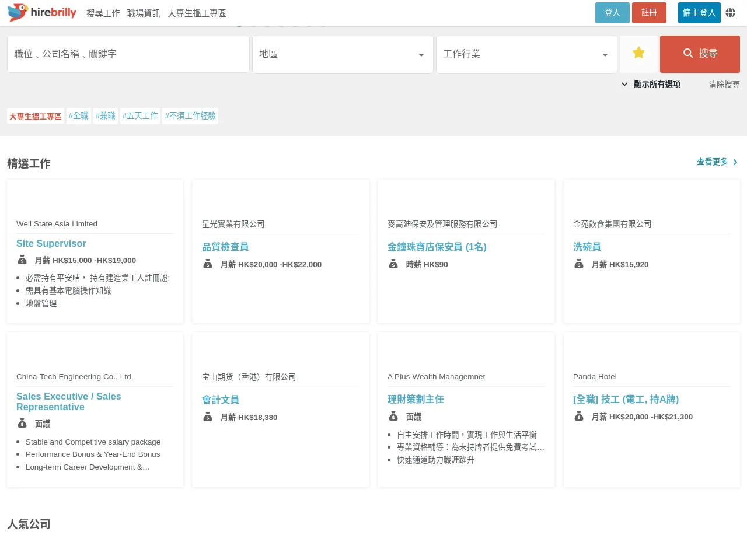Click the salary icon beside 時薪 HK$90
Screen dimensions: 747x560
[393, 264]
